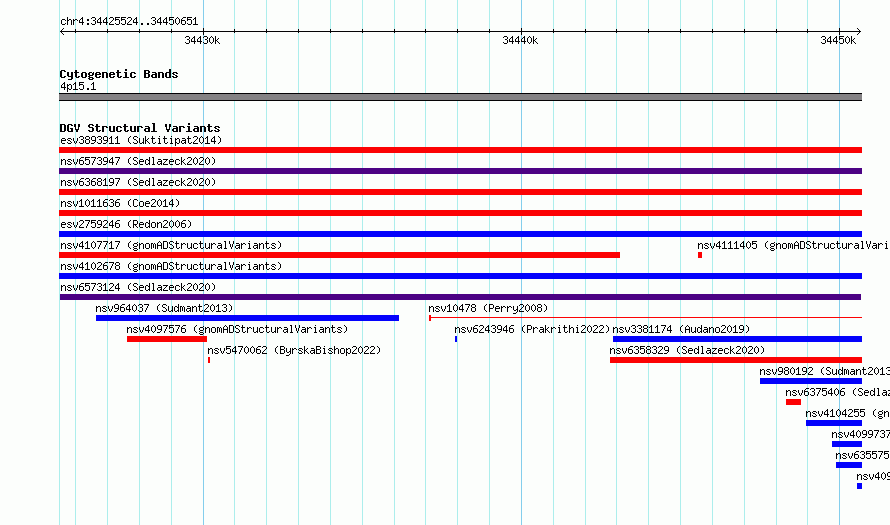Click the nsv964037 (Sudmant2013) blue bar
Image resolution: width=890 pixels, height=525 pixels.
tap(247, 318)
